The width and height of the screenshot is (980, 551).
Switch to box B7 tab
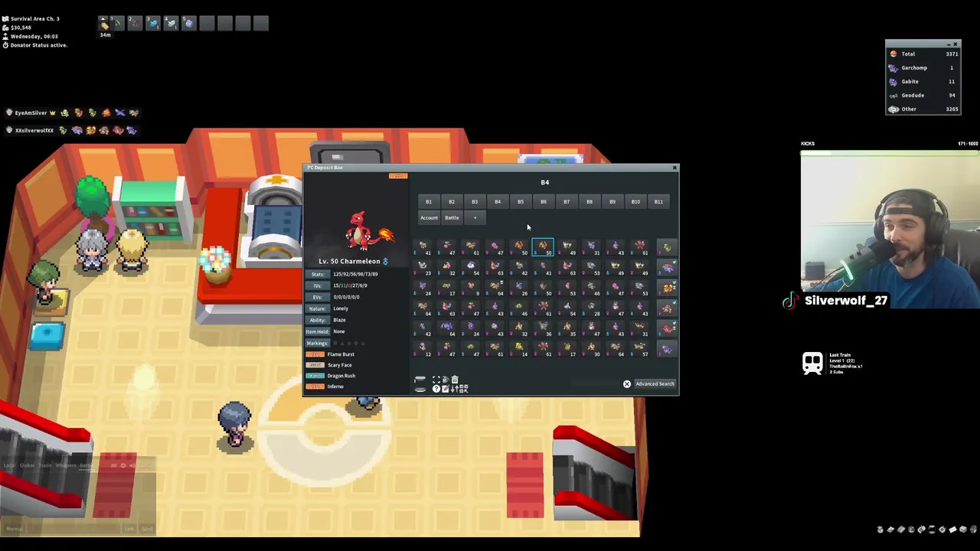(567, 201)
